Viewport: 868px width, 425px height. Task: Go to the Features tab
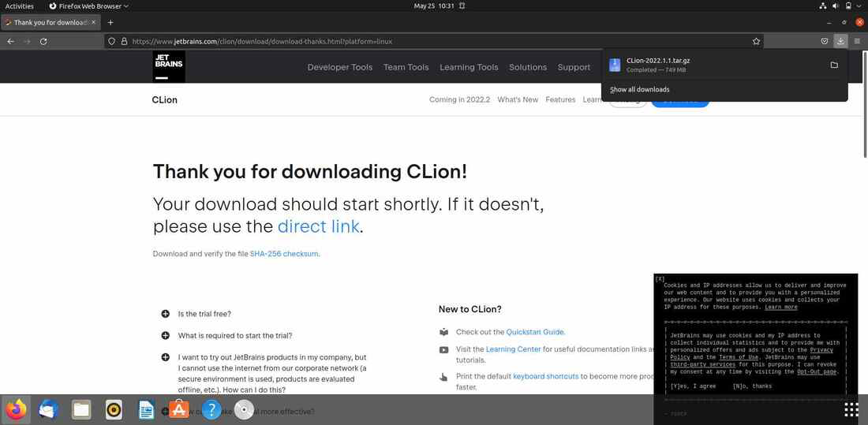coord(560,99)
